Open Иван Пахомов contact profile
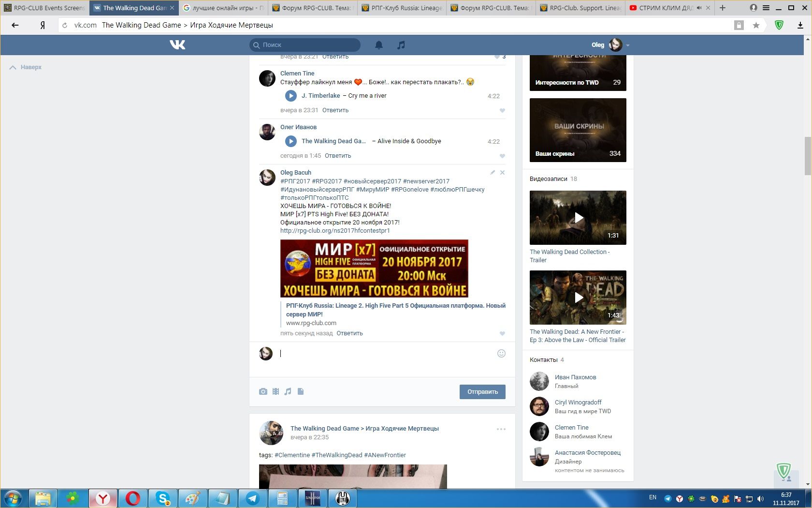812x508 pixels. click(575, 377)
